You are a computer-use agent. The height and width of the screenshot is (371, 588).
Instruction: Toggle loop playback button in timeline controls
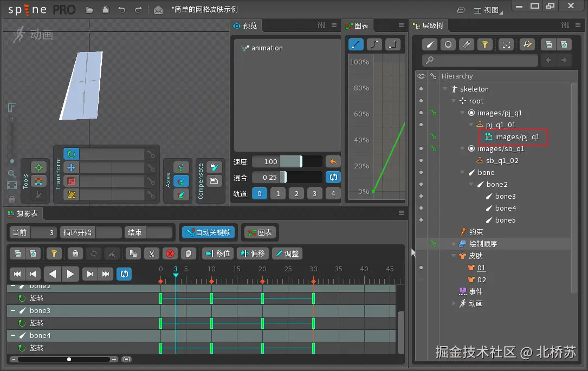coord(124,274)
